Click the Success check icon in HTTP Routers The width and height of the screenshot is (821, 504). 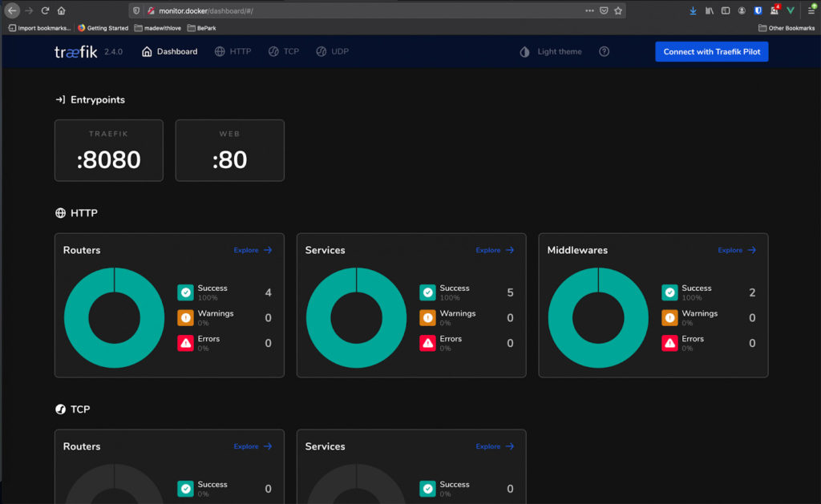pos(185,292)
